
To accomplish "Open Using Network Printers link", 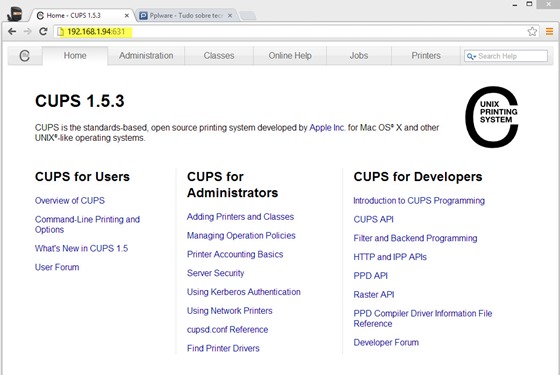I will click(x=230, y=311).
